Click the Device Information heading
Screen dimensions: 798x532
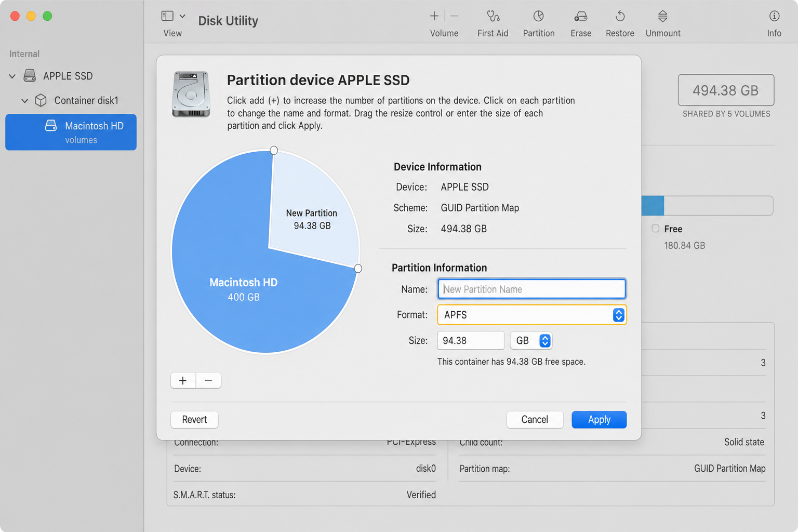(x=437, y=167)
